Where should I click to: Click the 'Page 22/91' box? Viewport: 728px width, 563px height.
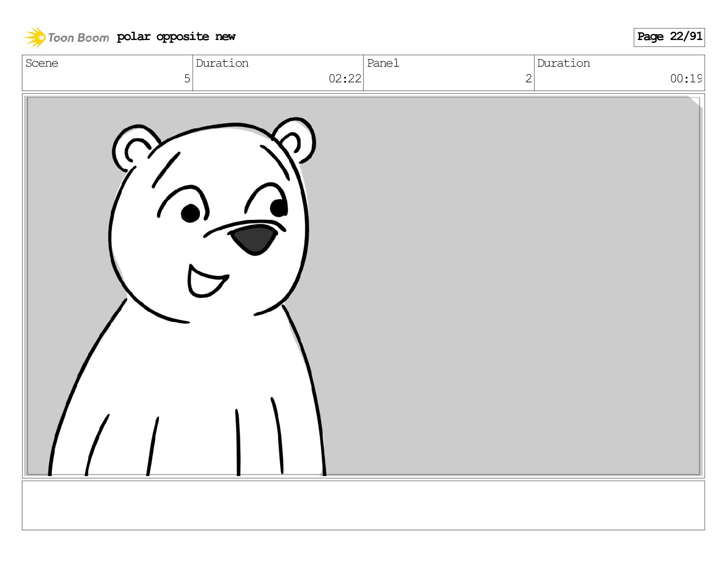pyautogui.click(x=669, y=37)
